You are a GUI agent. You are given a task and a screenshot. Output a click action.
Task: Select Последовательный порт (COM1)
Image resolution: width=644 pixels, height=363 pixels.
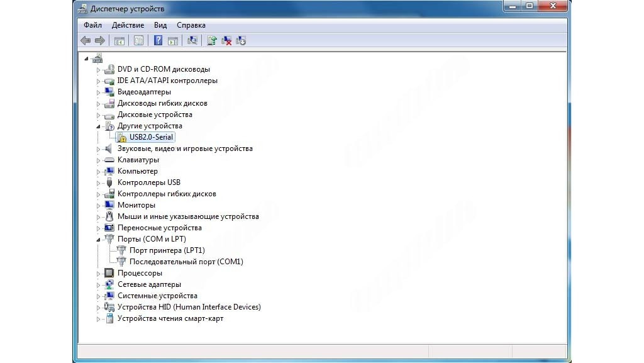[186, 262]
